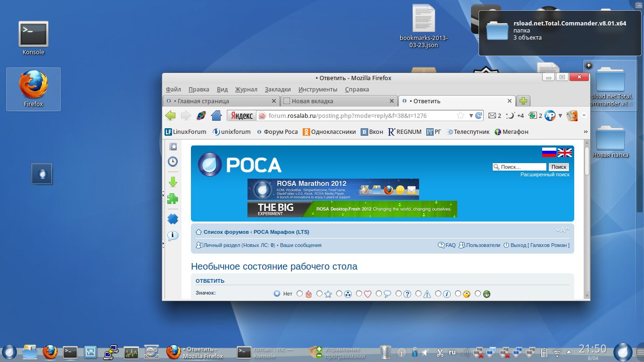
Task: Select the speech bubble icon radio button
Action: pyautogui.click(x=379, y=294)
